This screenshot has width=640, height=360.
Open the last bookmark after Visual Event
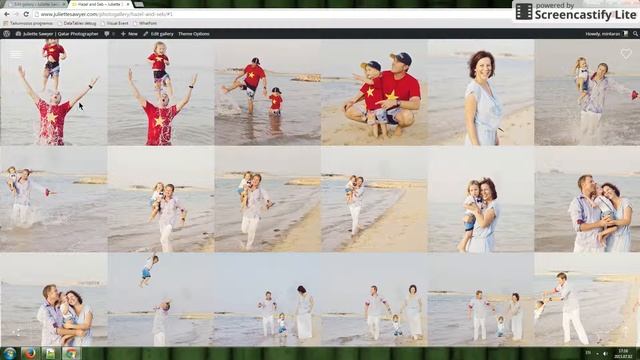click(x=145, y=23)
